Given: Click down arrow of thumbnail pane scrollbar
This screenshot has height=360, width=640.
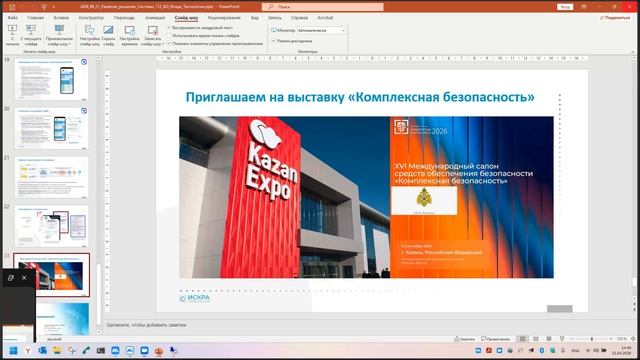Looking at the screenshot, I should 98,332.
